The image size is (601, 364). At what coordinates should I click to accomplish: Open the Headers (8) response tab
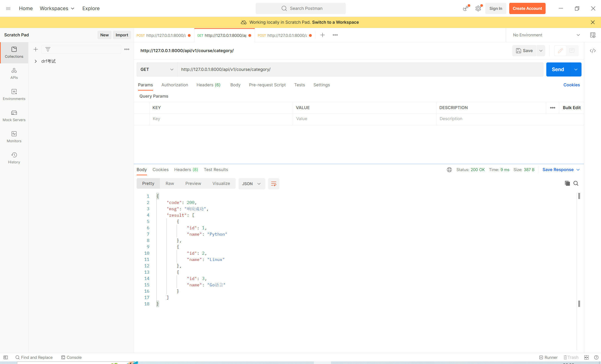186,169
